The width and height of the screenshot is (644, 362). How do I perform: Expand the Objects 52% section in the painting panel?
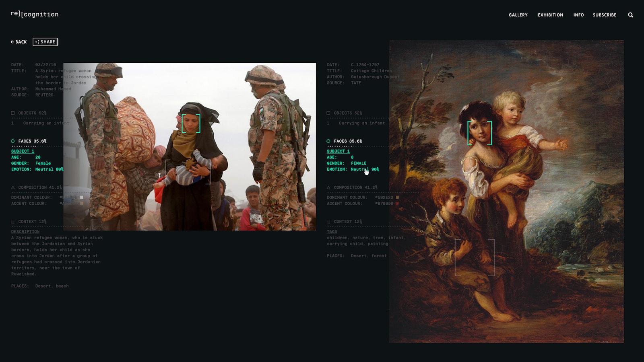(x=328, y=113)
